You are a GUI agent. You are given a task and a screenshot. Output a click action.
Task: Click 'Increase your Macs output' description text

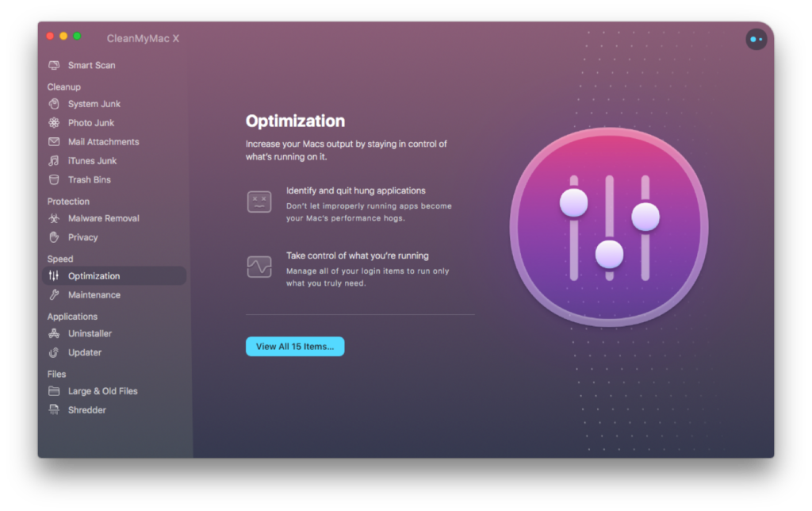(x=346, y=150)
